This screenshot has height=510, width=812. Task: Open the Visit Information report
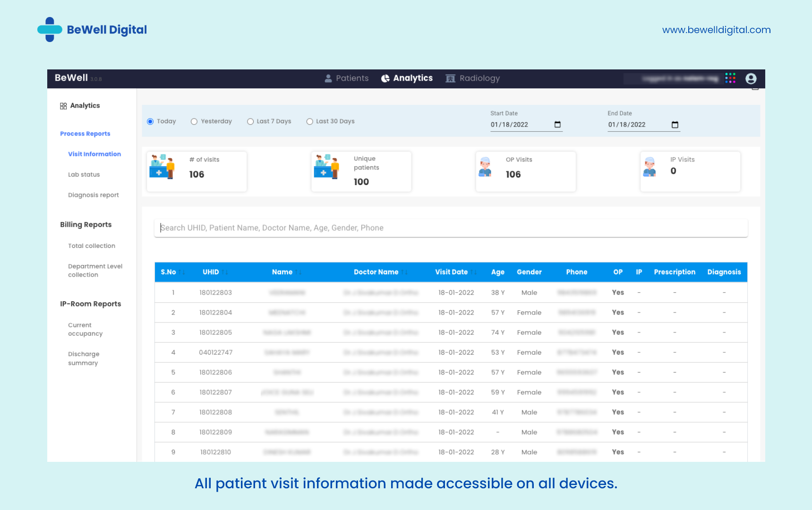coord(94,154)
